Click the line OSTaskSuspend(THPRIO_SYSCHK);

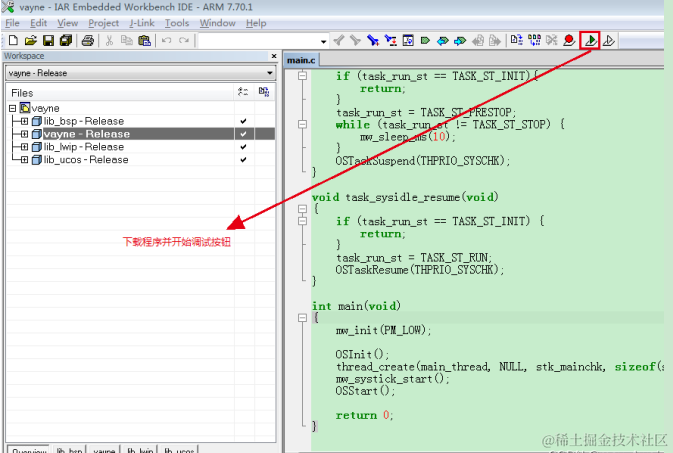pos(423,161)
